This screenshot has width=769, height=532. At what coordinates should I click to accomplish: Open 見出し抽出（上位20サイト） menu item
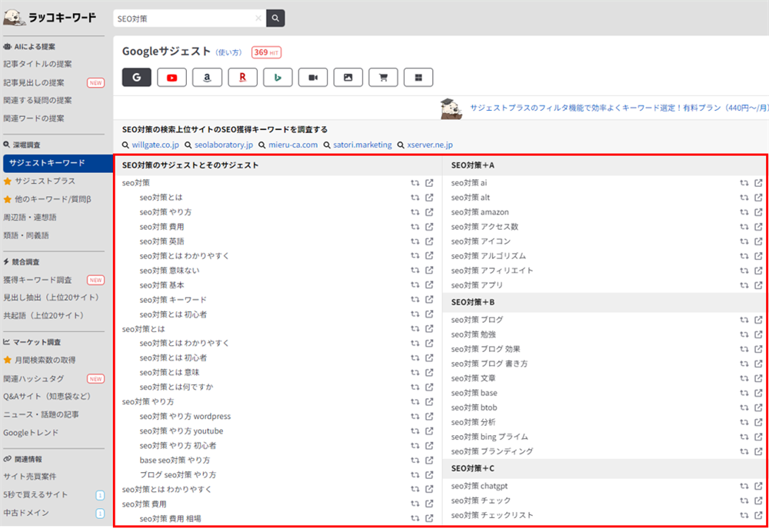(52, 297)
